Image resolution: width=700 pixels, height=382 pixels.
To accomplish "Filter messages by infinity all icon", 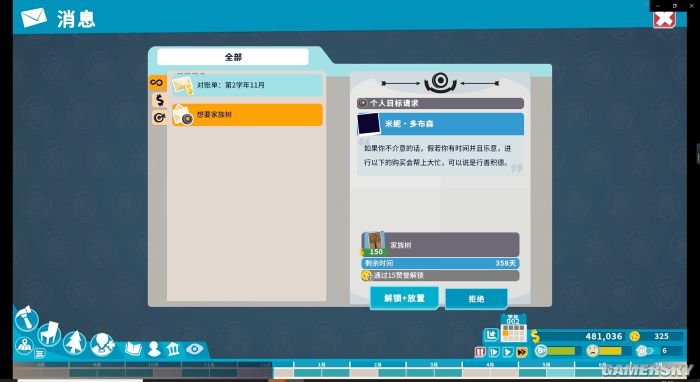I will 158,83.
